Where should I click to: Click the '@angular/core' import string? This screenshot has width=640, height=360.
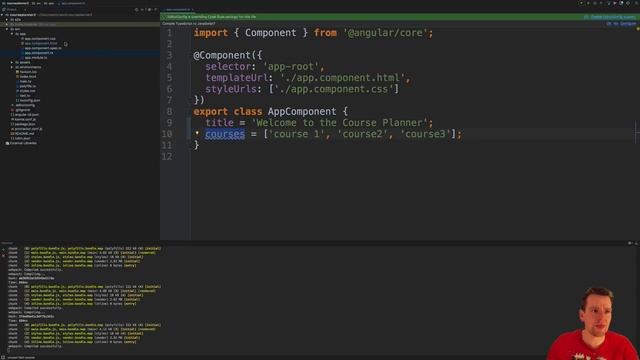[x=385, y=33]
